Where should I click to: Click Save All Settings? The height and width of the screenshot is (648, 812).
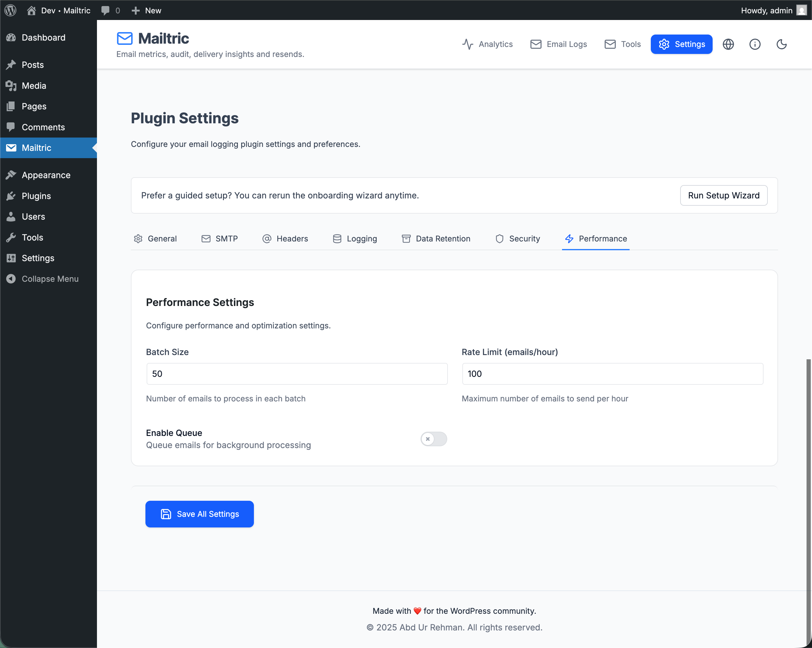pos(200,514)
